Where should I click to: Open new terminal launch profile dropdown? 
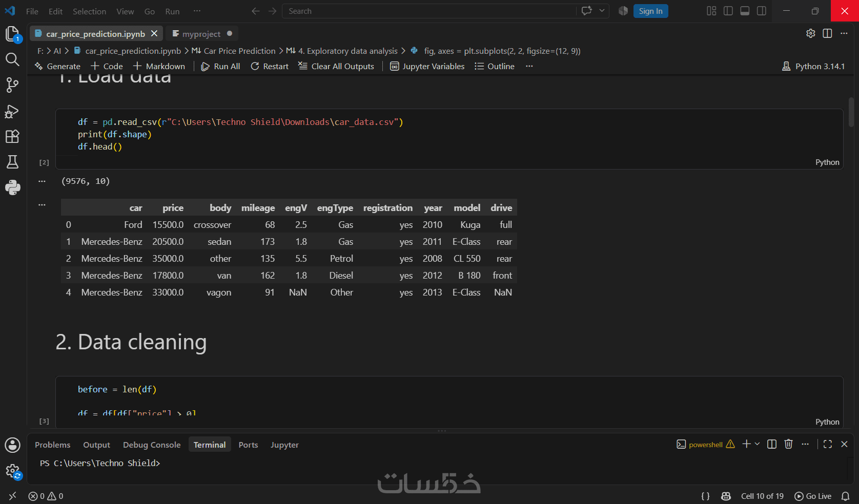point(758,444)
